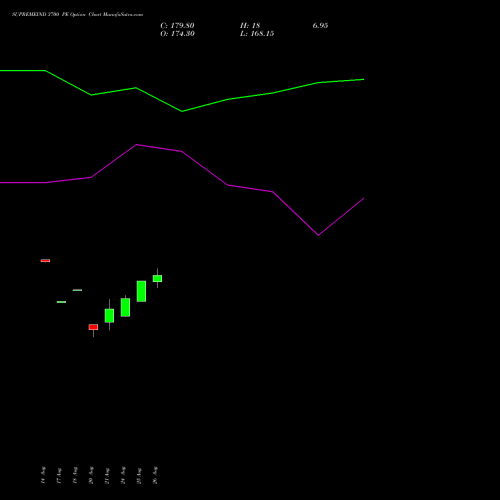Click the lowest trough of the purple line
The width and height of the screenshot is (500, 500).
point(318,235)
